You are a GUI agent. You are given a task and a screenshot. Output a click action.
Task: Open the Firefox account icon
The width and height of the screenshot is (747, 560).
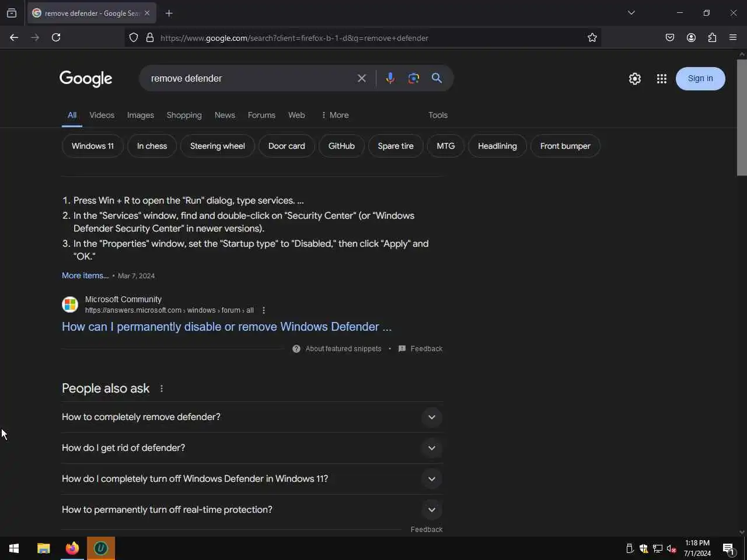(x=691, y=37)
